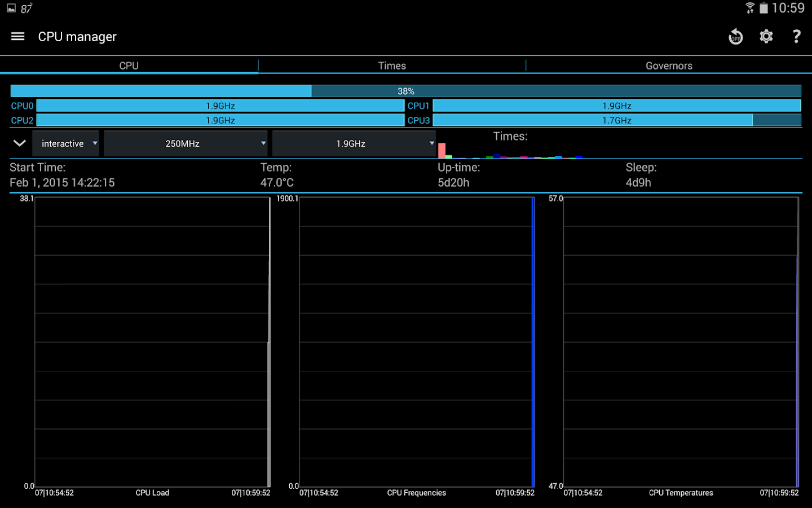The width and height of the screenshot is (812, 508).
Task: Open the hamburger navigation menu
Action: point(17,37)
